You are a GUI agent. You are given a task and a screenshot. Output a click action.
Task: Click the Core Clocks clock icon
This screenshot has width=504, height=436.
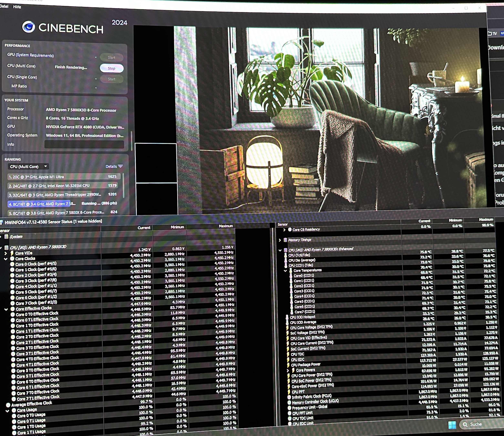[12, 259]
